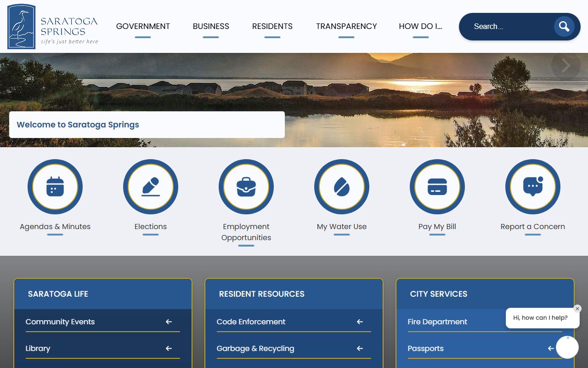Open the Community Events link
Image resolution: width=588 pixels, height=368 pixels.
pos(60,322)
